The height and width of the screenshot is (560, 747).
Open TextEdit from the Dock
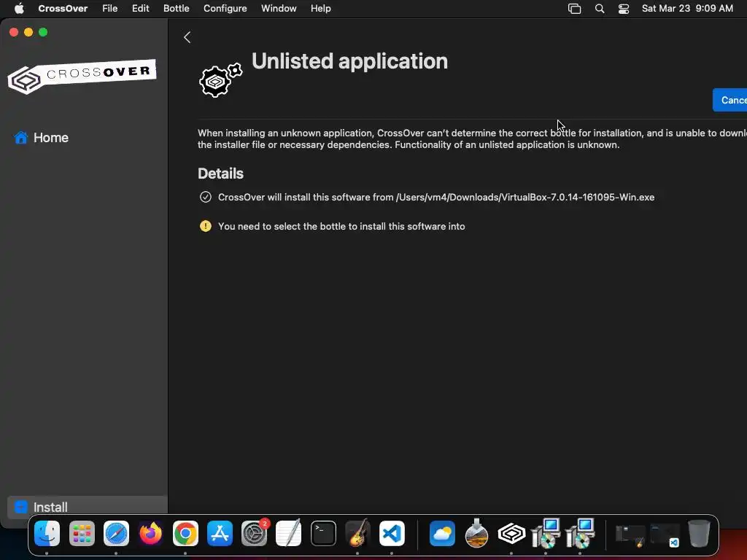pyautogui.click(x=289, y=533)
